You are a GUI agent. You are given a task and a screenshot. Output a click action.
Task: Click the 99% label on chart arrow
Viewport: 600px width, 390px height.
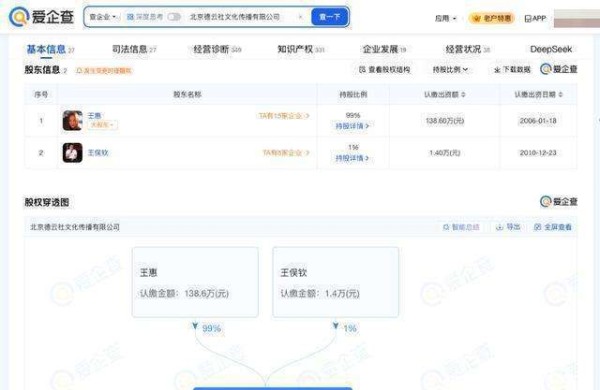212,328
